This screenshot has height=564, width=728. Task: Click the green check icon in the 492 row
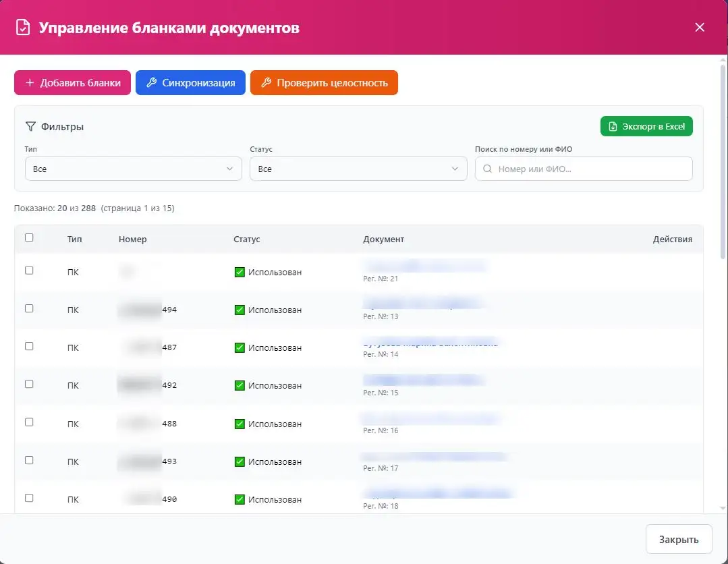click(240, 385)
